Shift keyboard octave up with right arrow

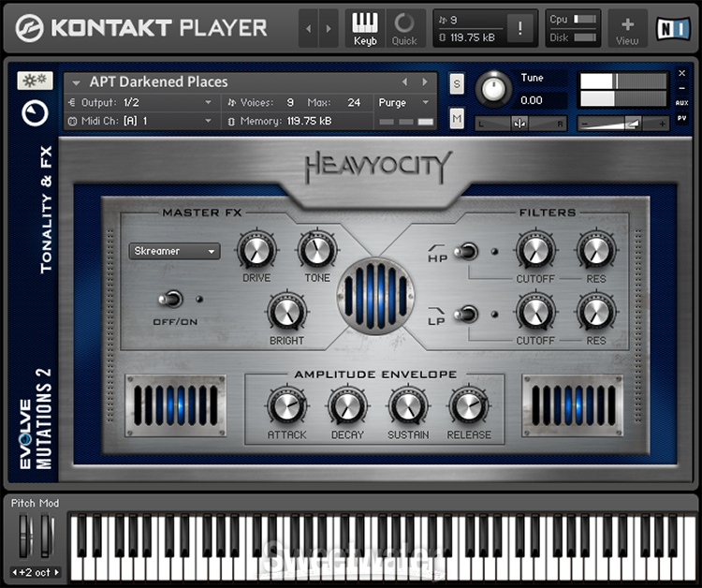click(x=56, y=572)
